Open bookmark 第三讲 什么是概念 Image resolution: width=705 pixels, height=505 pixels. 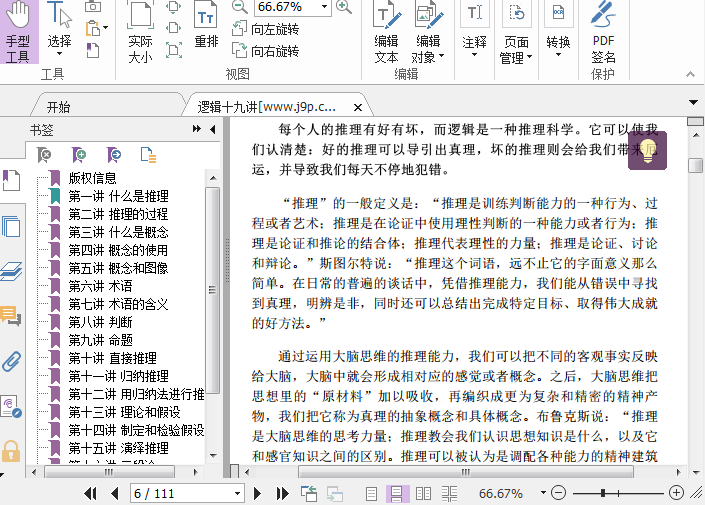[x=118, y=232]
